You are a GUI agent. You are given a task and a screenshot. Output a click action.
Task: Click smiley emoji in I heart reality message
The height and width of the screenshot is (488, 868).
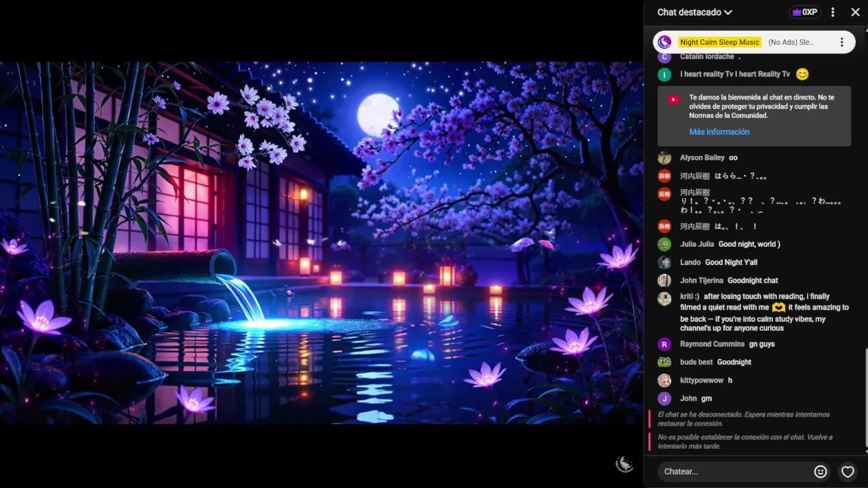pyautogui.click(x=802, y=74)
